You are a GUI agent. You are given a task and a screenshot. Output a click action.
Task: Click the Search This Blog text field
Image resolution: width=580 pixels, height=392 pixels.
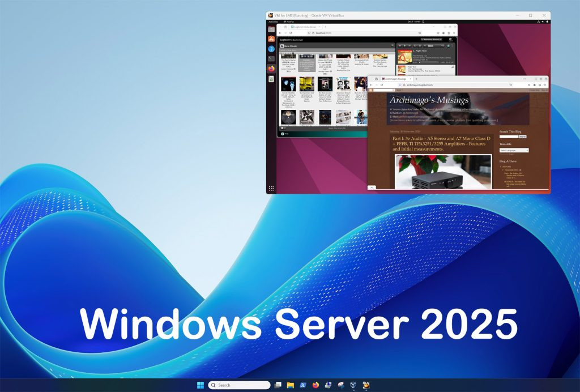click(509, 137)
